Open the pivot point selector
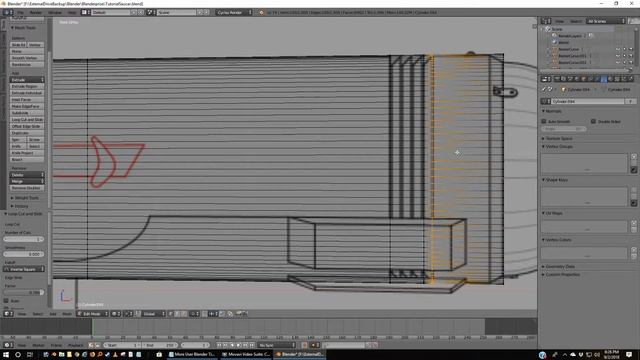Viewport: 640px width, 360px height. (x=128, y=313)
